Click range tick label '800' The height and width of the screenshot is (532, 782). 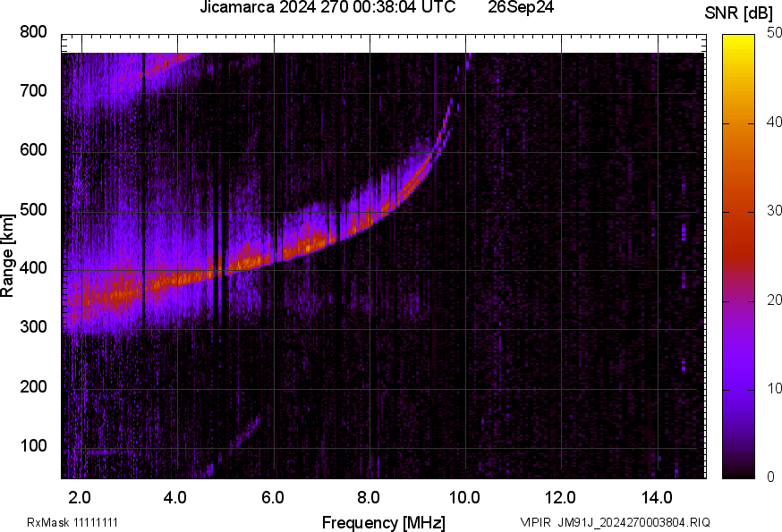coord(33,32)
